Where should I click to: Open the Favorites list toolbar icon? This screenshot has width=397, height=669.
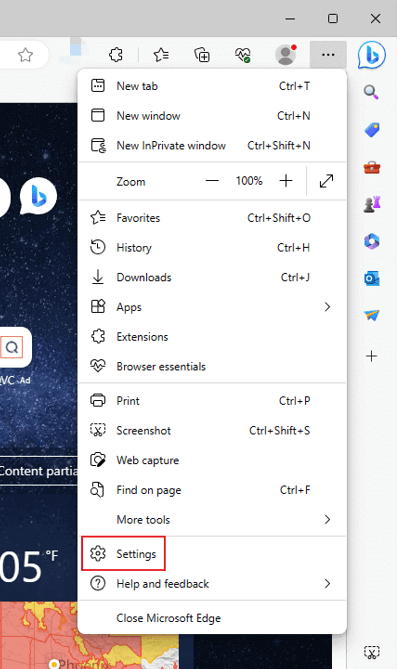pyautogui.click(x=161, y=55)
